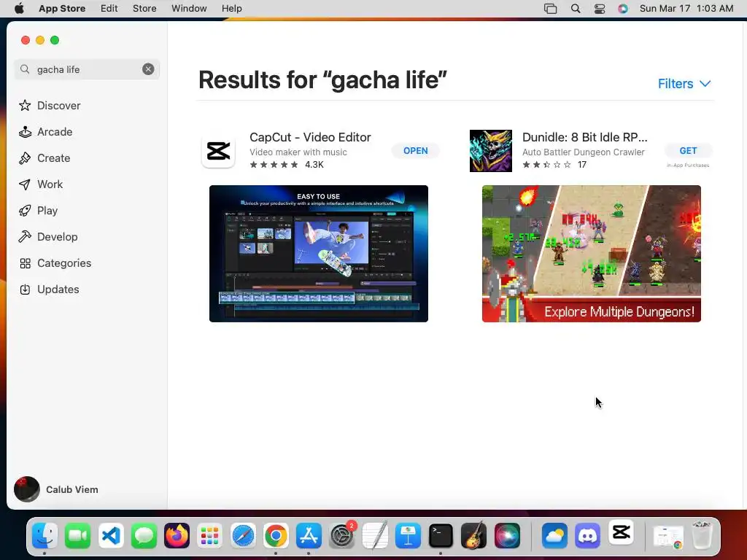Clear the gacha life search text
Screen dimensions: 747x560
coord(148,69)
